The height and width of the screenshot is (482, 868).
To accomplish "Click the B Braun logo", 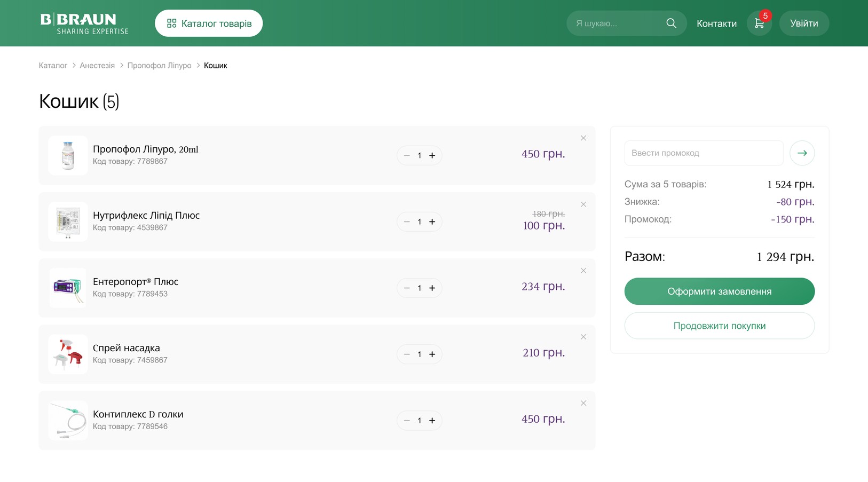I will pyautogui.click(x=84, y=23).
